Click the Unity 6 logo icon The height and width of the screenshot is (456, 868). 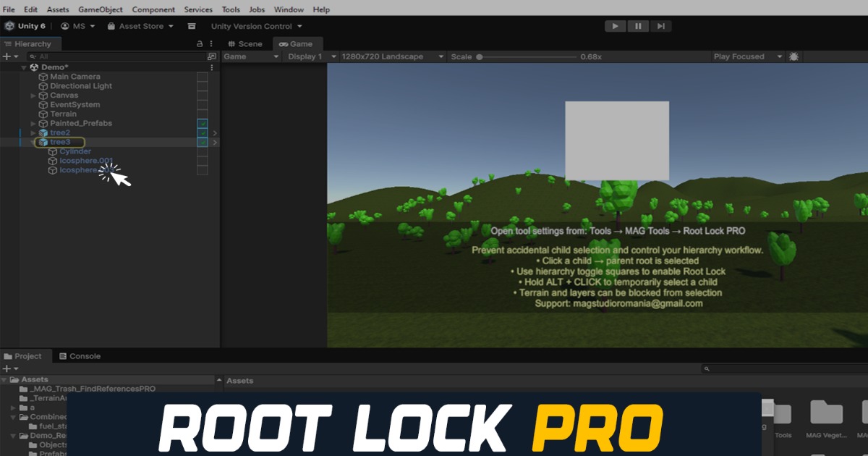[9, 26]
